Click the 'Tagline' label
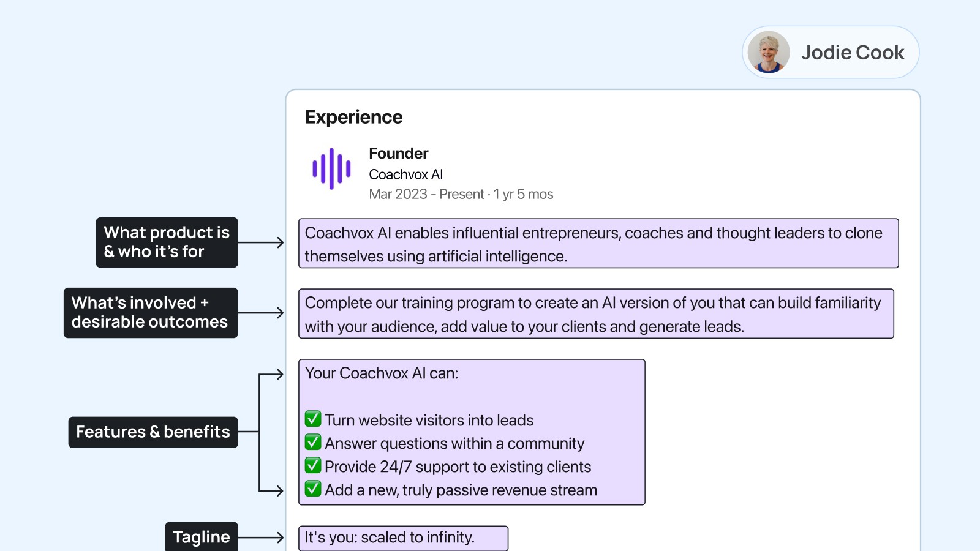The height and width of the screenshot is (551, 980). (202, 537)
